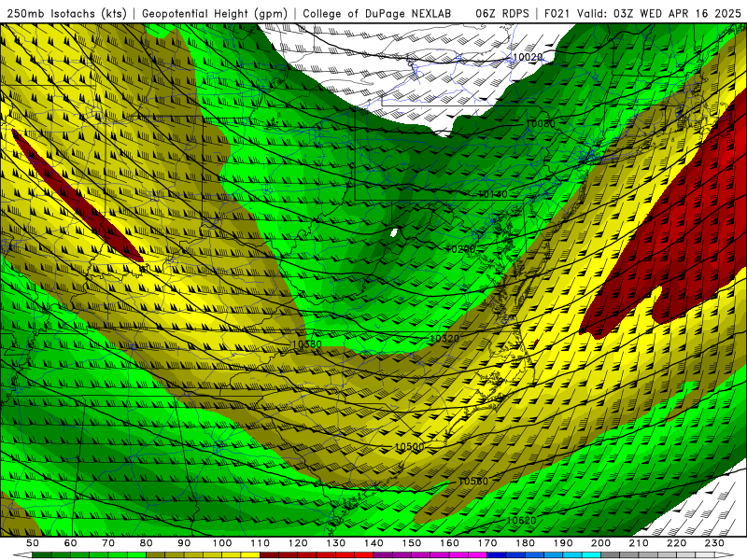This screenshot has height=560, width=747.
Task: Click the 10080 height contour label
Action: pyautogui.click(x=541, y=124)
